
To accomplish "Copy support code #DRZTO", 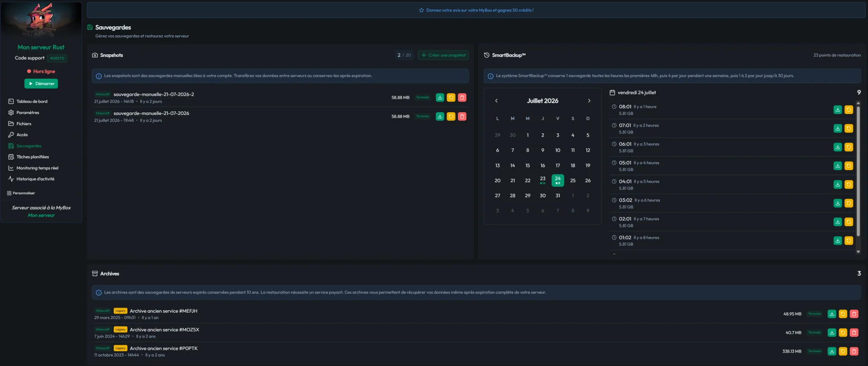I will 57,58.
